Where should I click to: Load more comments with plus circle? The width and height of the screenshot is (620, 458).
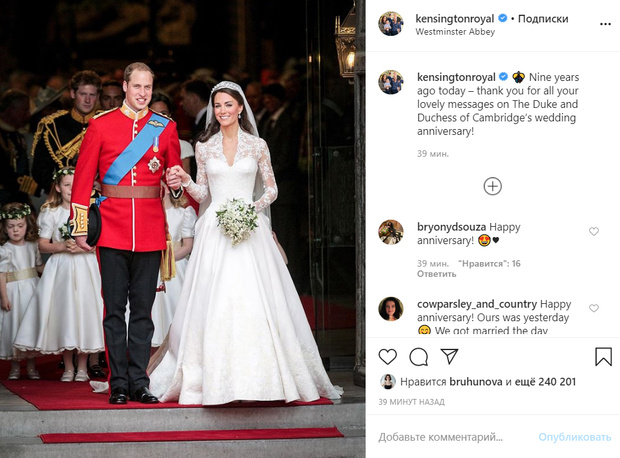click(x=493, y=186)
